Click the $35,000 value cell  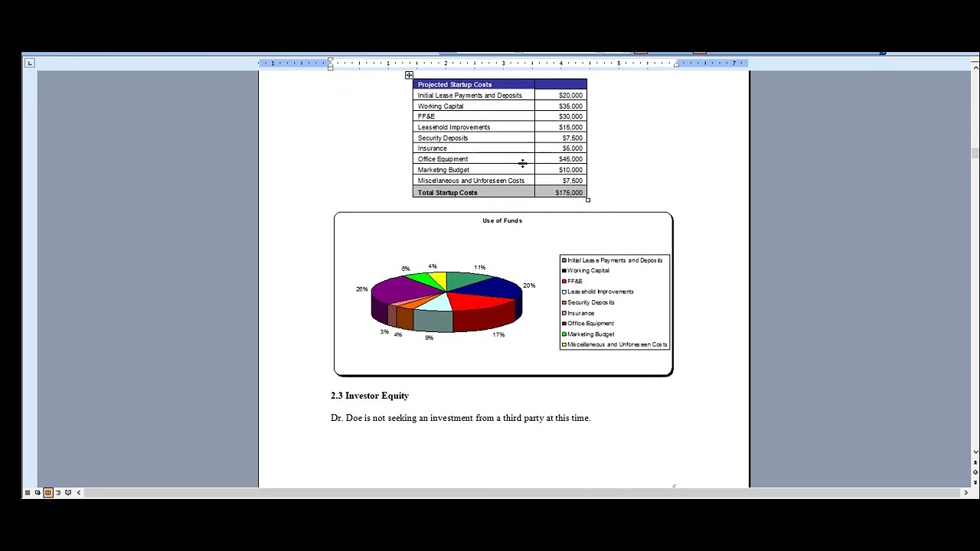point(561,106)
